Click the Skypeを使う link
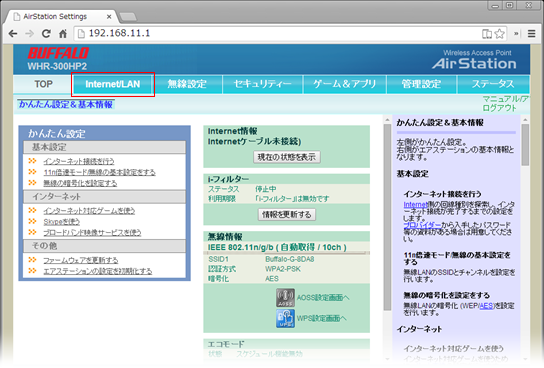The height and width of the screenshot is (368, 544). 61,221
